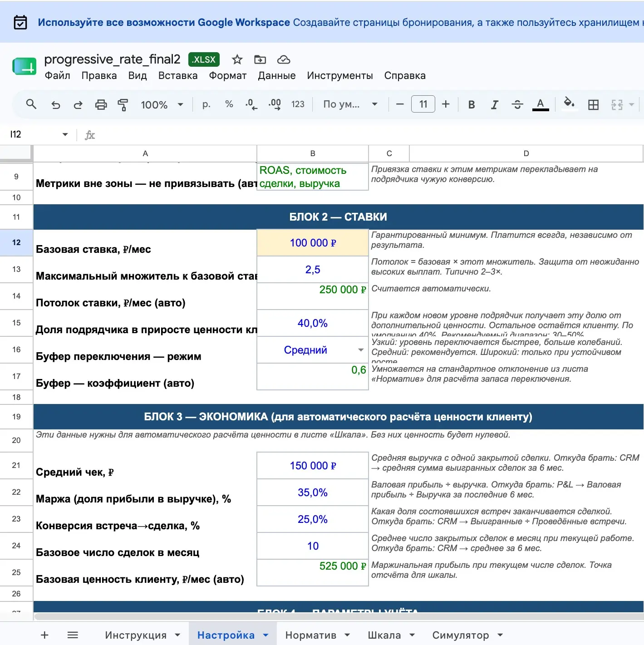Image resolution: width=644 pixels, height=645 pixels.
Task: Open the Вставка menu
Action: (x=178, y=75)
